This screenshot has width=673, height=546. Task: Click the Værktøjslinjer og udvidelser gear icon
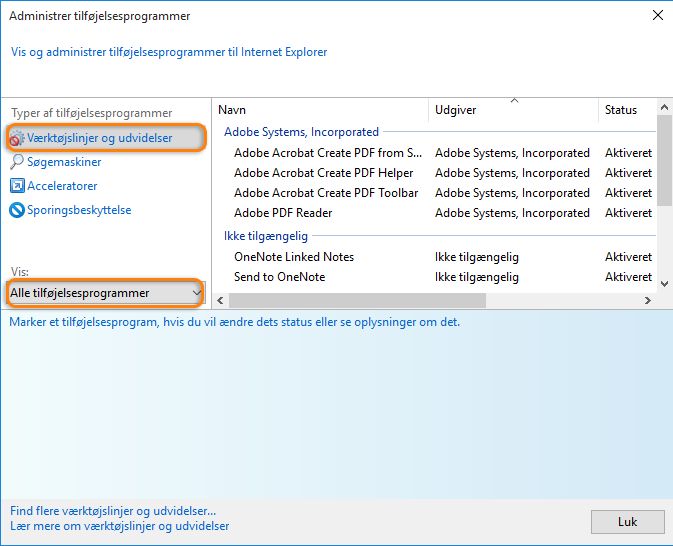[x=17, y=138]
